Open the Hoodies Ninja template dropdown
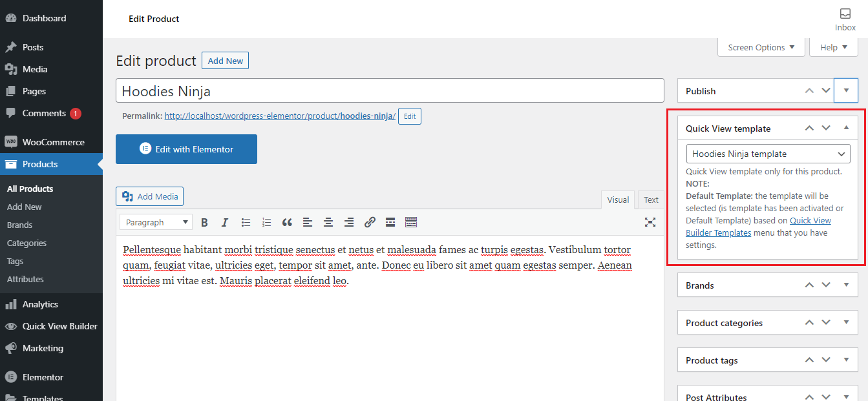Image resolution: width=868 pixels, height=401 pixels. click(x=768, y=154)
